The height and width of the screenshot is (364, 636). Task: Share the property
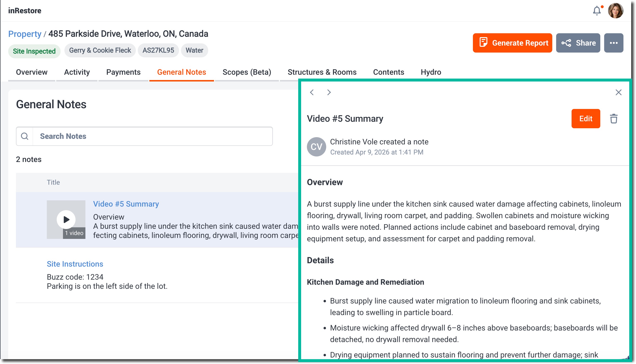click(x=578, y=43)
